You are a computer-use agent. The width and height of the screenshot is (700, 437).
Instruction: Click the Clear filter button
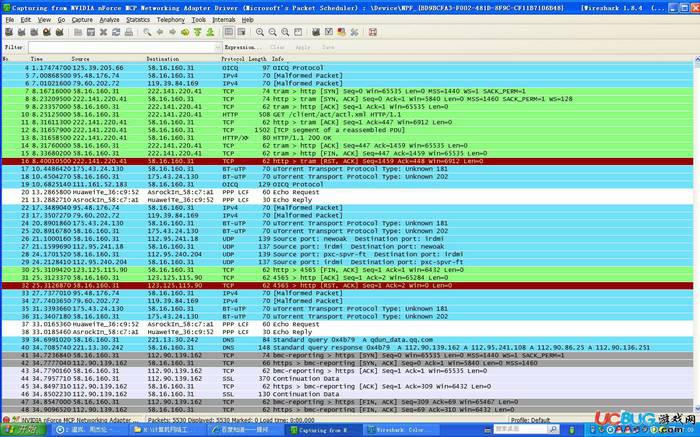[277, 47]
